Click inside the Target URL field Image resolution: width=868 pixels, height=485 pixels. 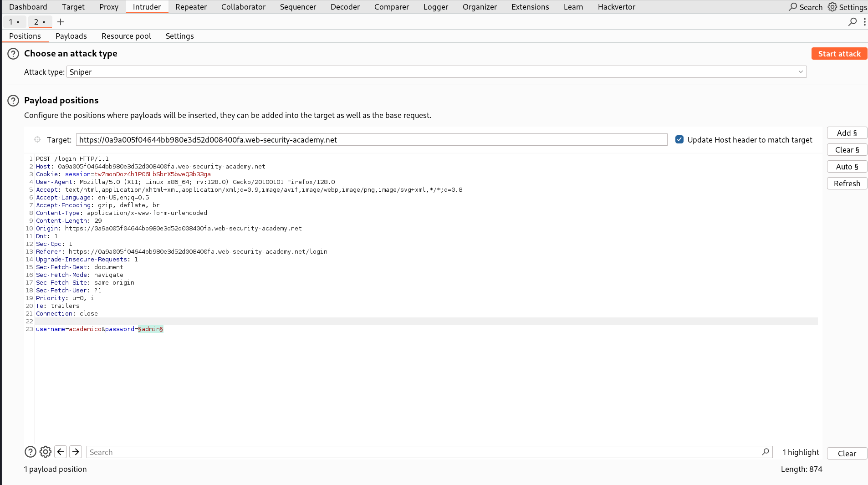tap(364, 139)
